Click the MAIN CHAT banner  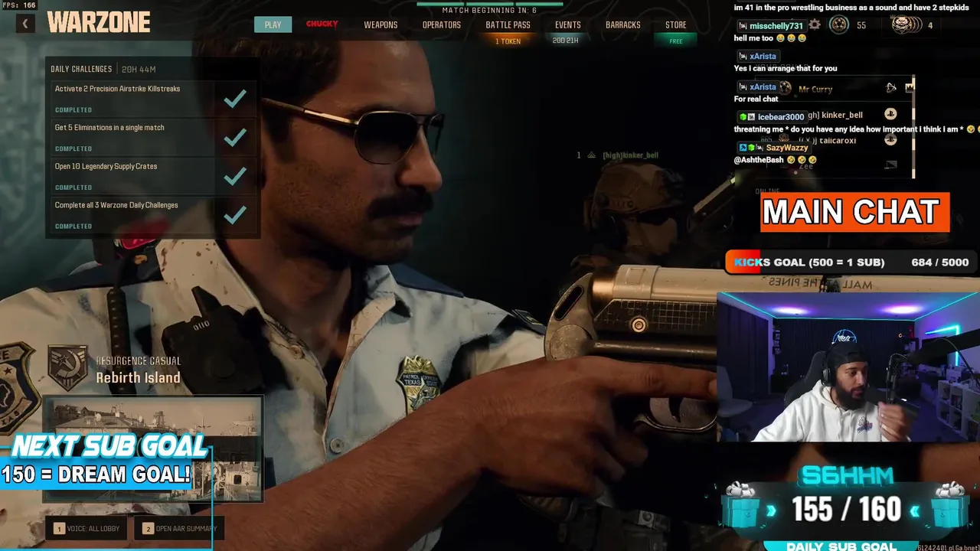tap(855, 213)
